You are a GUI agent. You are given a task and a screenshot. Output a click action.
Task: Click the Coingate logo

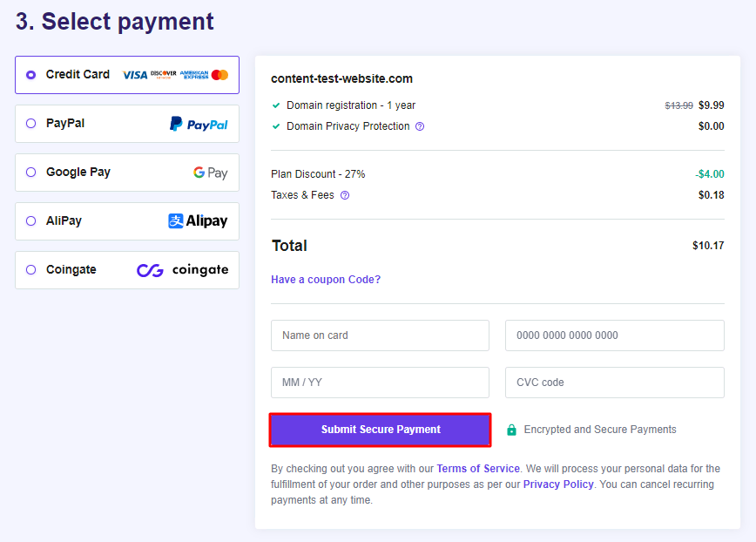coord(183,270)
